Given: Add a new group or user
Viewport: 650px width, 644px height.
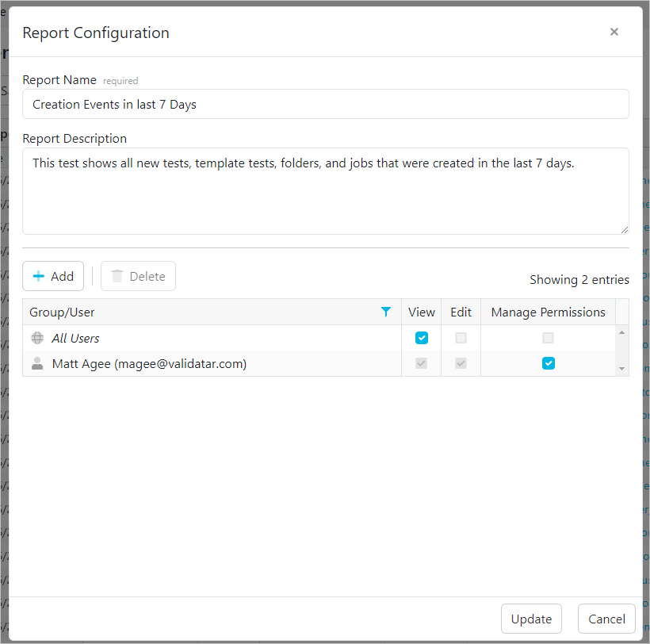Looking at the screenshot, I should click(x=53, y=276).
